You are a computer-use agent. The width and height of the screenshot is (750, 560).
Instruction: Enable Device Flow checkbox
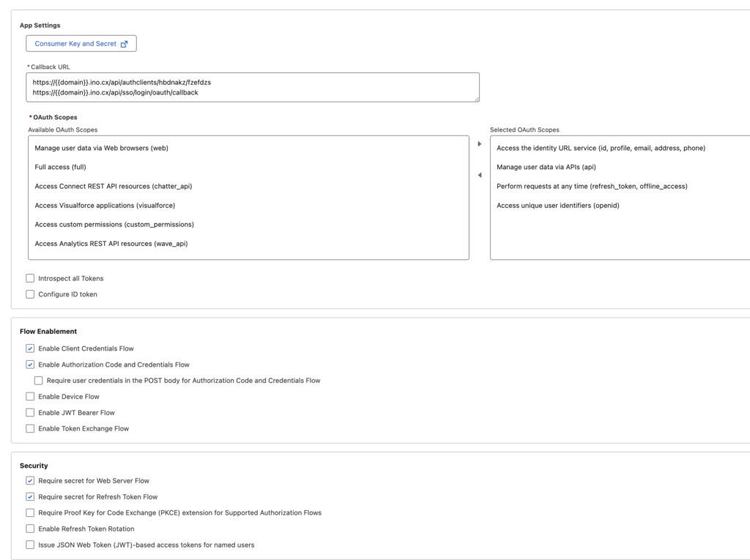pyautogui.click(x=30, y=397)
